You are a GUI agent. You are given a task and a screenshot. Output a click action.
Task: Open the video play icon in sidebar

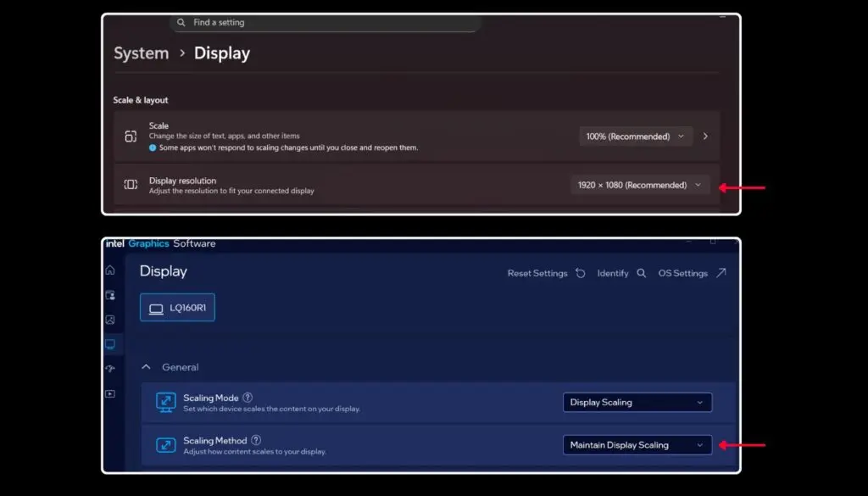[110, 393]
